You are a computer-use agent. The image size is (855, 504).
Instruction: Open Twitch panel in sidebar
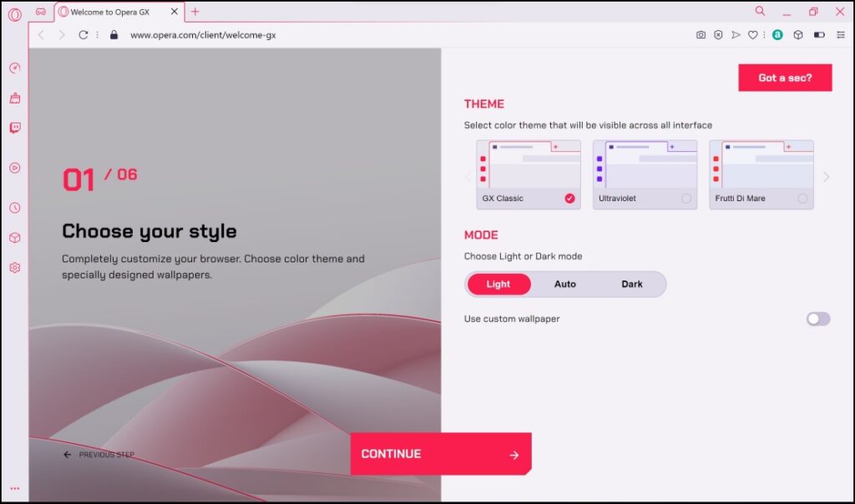pos(15,128)
